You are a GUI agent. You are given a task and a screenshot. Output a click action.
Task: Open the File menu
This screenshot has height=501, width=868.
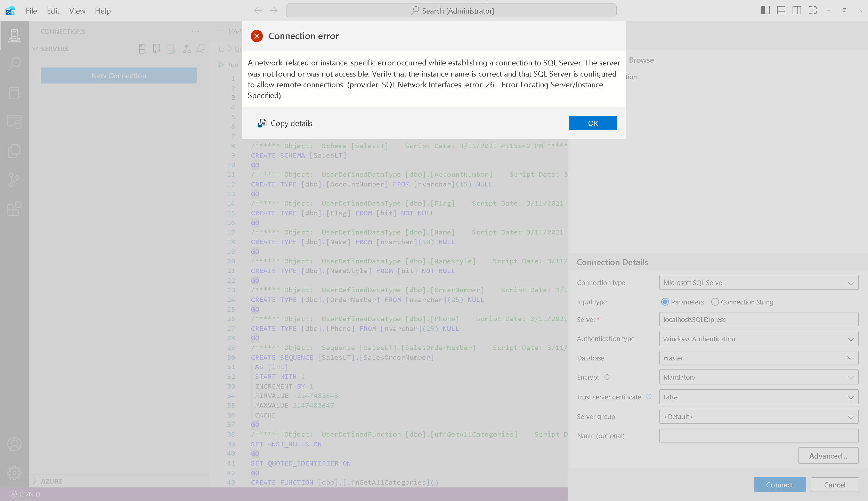31,11
